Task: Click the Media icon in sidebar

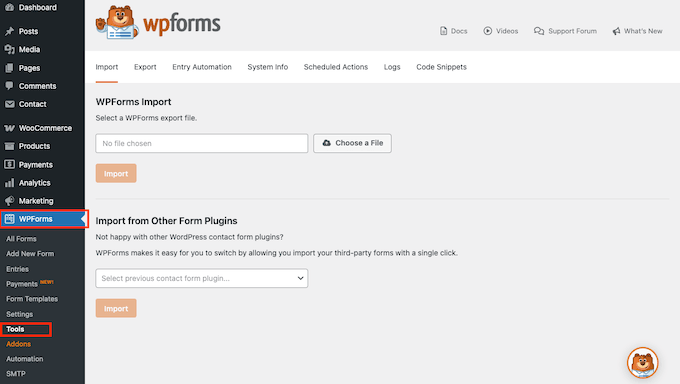Action: tap(10, 49)
